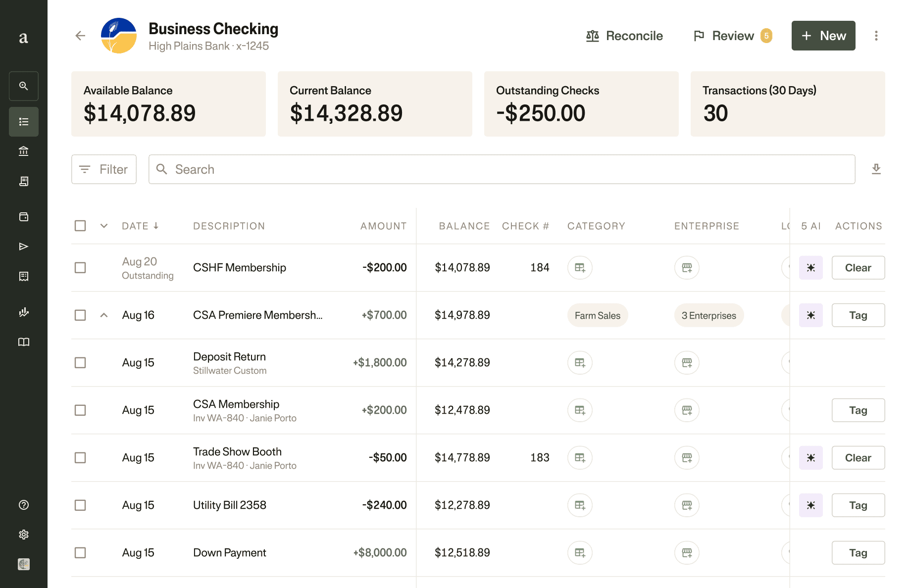This screenshot has height=588, width=909.
Task: Open the sidebar search icon
Action: click(23, 86)
